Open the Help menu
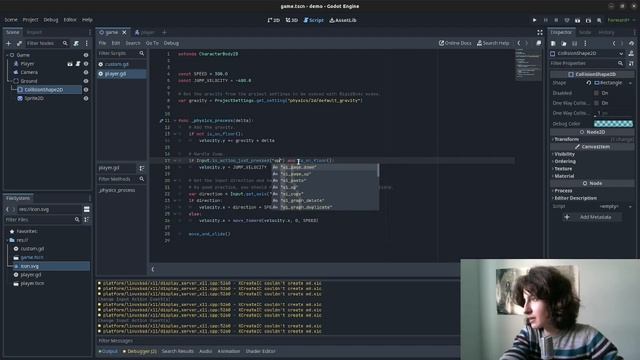The image size is (640, 360). click(87, 20)
